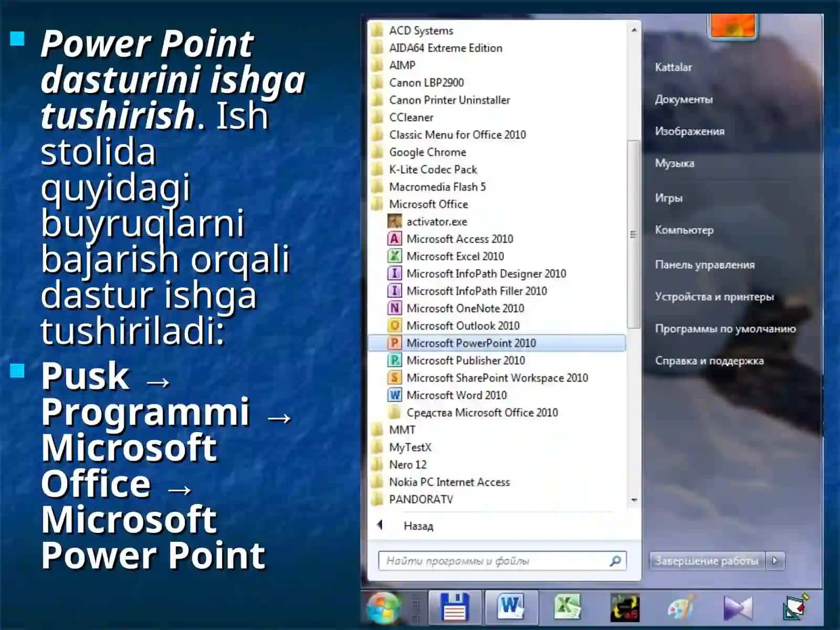The image size is (840, 630).
Task: Open the drafting triangle taskbar icon
Action: [x=795, y=608]
